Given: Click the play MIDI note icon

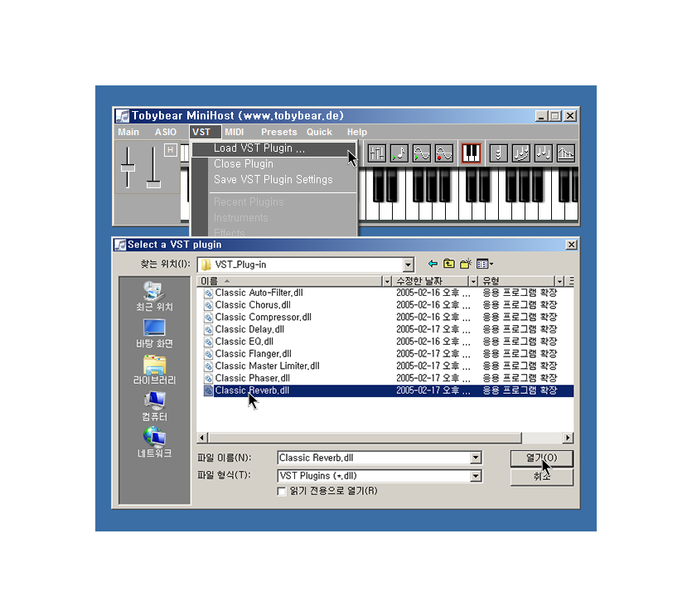Looking at the screenshot, I should [x=399, y=153].
